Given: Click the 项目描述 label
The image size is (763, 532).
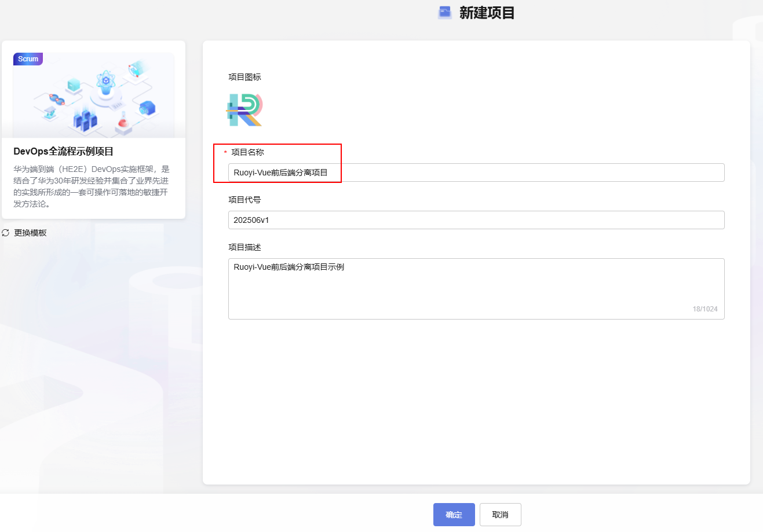Looking at the screenshot, I should (x=244, y=247).
